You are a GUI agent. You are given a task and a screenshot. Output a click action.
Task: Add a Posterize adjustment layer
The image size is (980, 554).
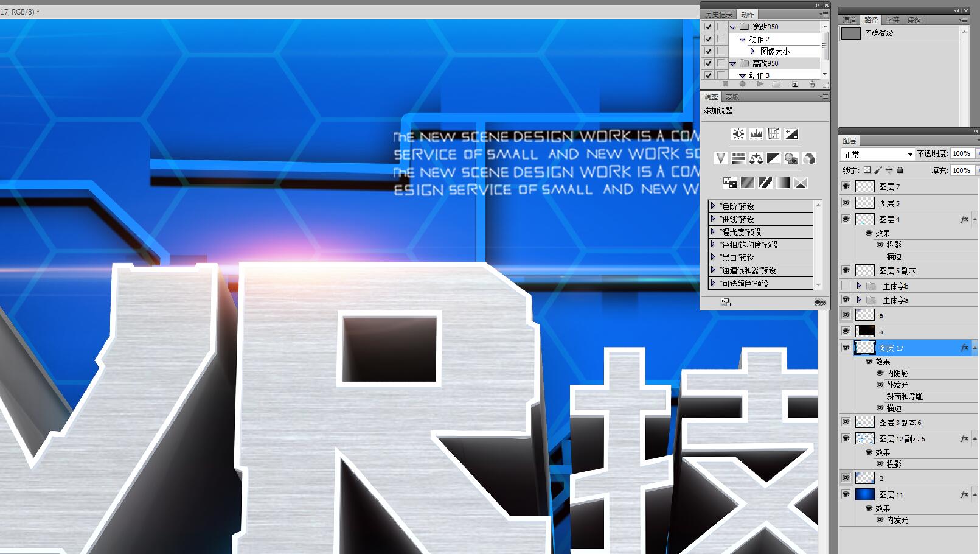tap(748, 183)
